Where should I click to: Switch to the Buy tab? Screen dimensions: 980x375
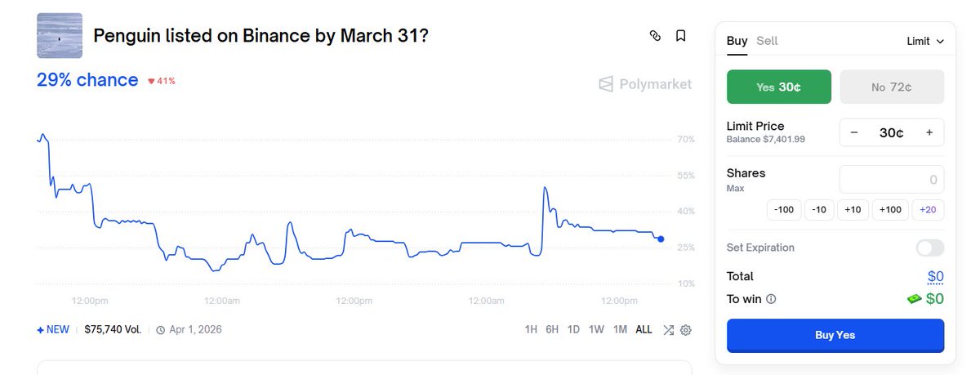[737, 41]
